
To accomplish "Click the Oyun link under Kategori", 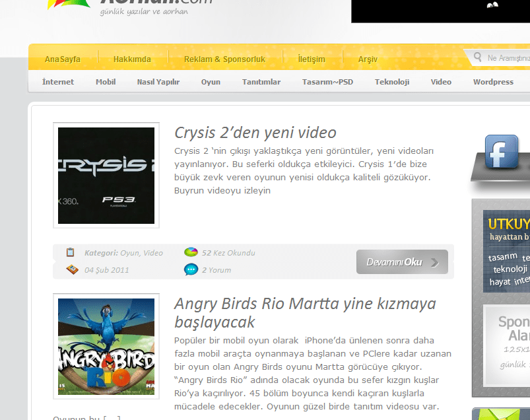I will (129, 253).
